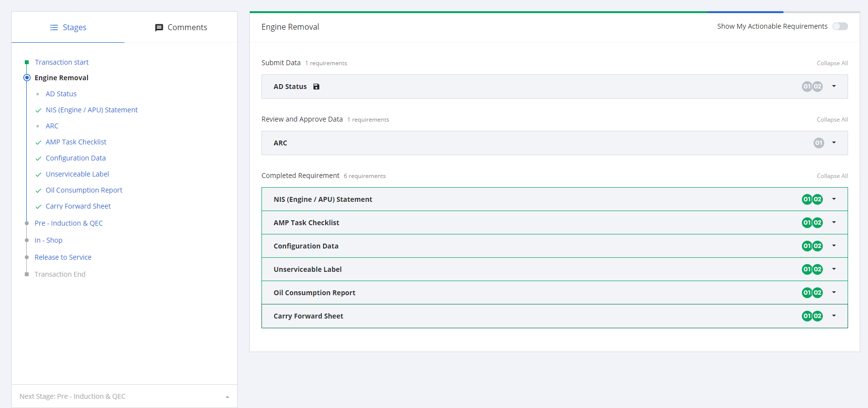
Task: Collapse All in Review and Approve Data section
Action: coord(832,120)
